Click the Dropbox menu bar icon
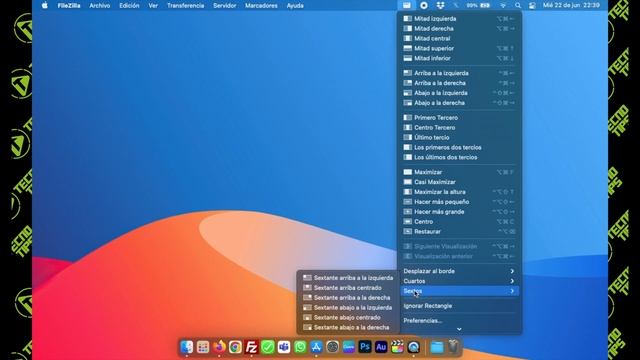640x360 pixels. 440,5
